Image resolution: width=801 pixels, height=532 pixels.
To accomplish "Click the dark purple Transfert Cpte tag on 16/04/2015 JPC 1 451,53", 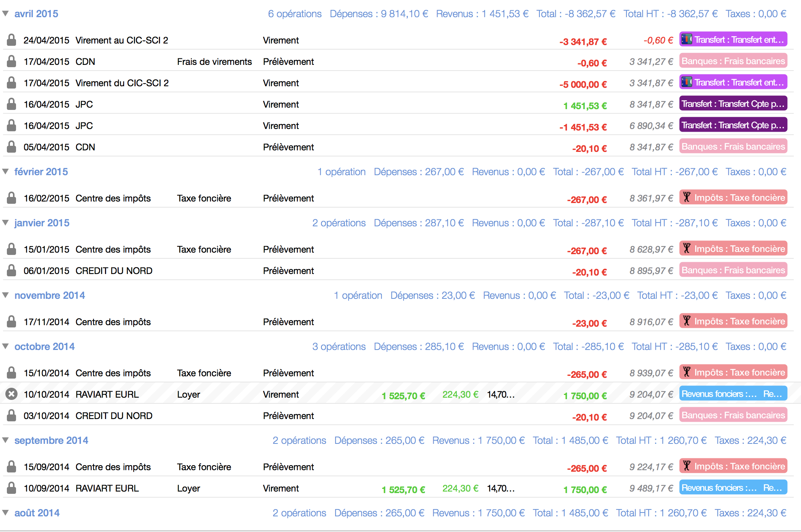I will pos(733,104).
